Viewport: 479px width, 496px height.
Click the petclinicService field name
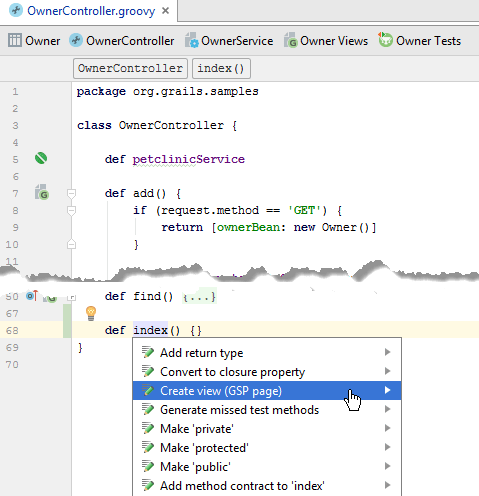(189, 159)
